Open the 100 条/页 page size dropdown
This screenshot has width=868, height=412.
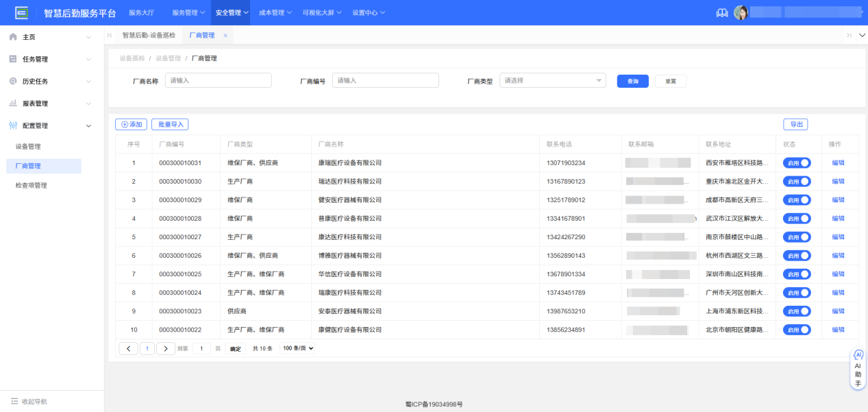(x=297, y=348)
